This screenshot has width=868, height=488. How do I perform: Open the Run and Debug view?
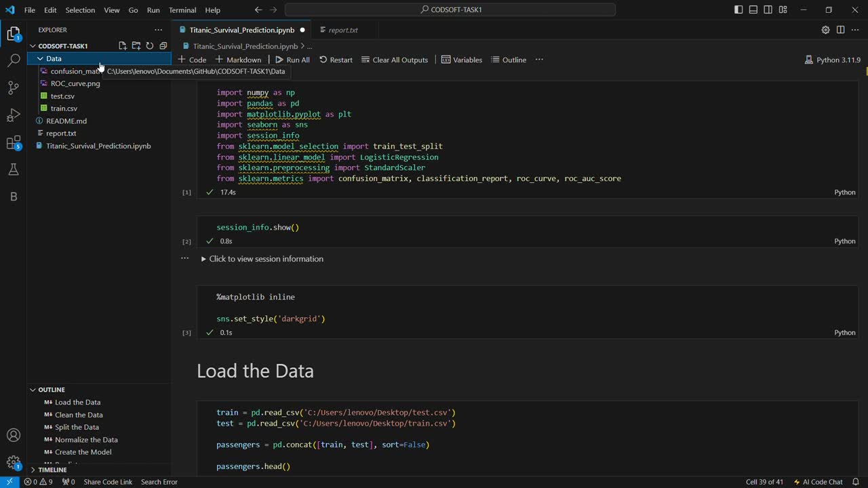13,115
